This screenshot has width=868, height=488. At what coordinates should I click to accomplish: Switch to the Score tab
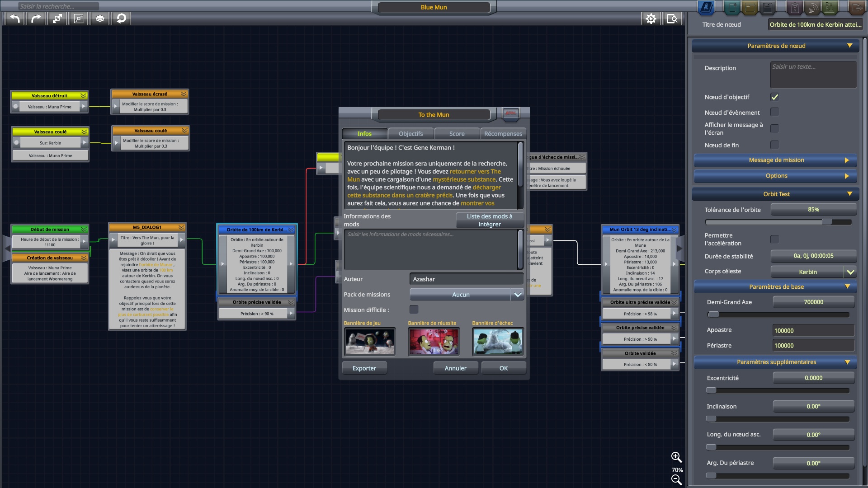[457, 134]
